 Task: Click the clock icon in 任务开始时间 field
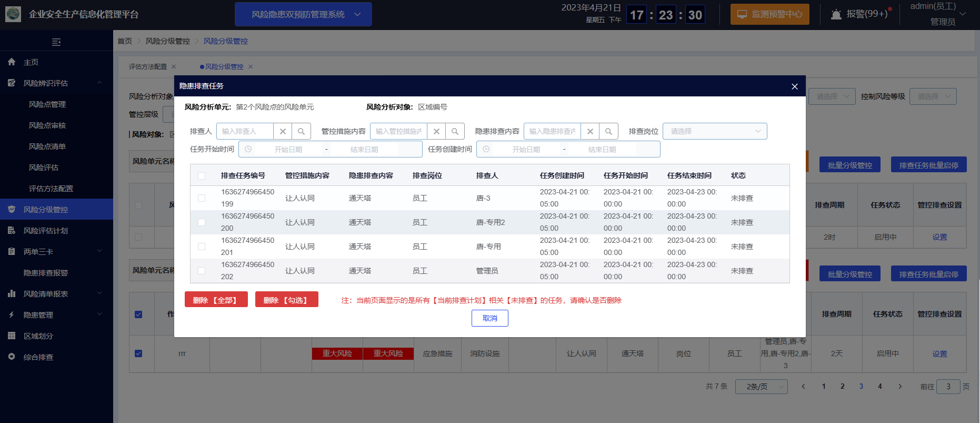click(248, 149)
